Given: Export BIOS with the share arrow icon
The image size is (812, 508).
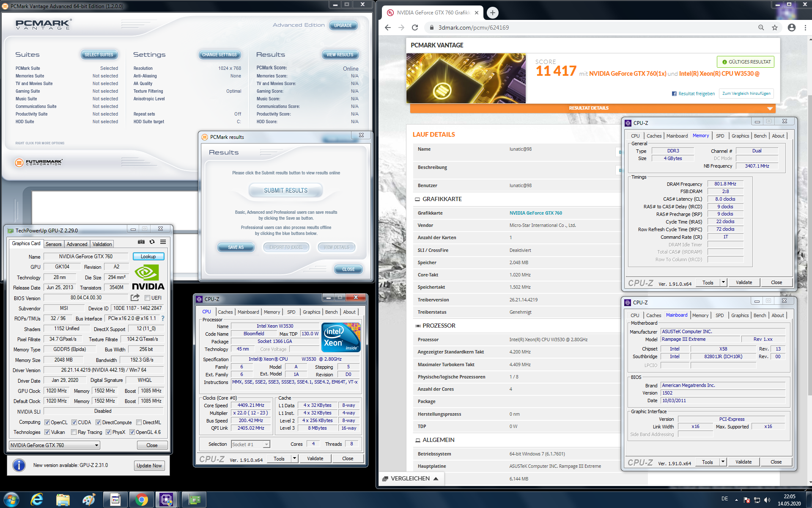Looking at the screenshot, I should [135, 298].
